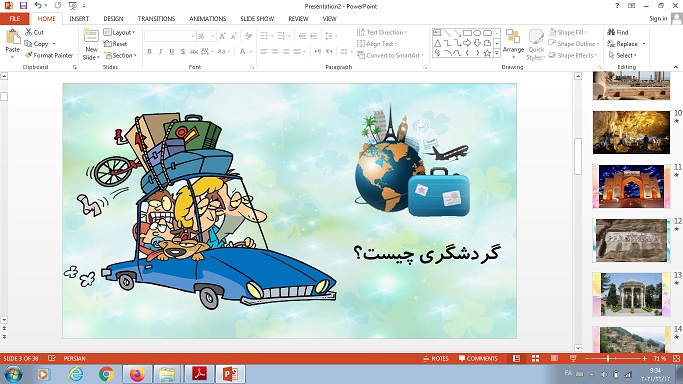Click the Format Painter icon
This screenshot has height=384, width=683.
tap(29, 55)
